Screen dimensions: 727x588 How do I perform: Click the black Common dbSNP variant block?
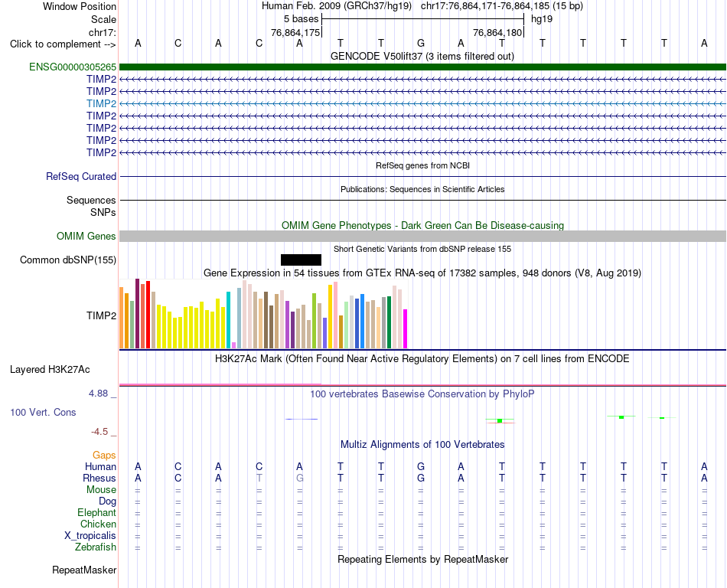tap(301, 260)
